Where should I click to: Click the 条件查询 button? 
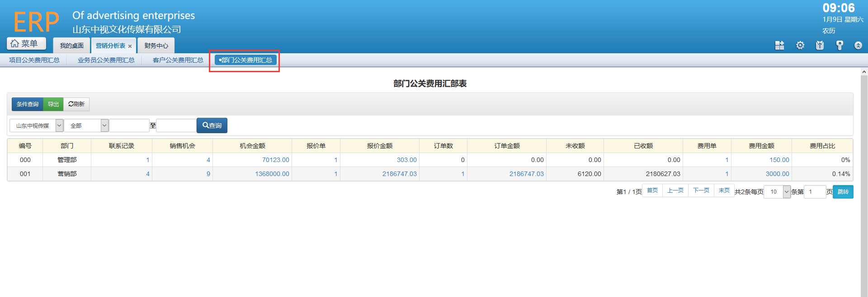tap(28, 104)
